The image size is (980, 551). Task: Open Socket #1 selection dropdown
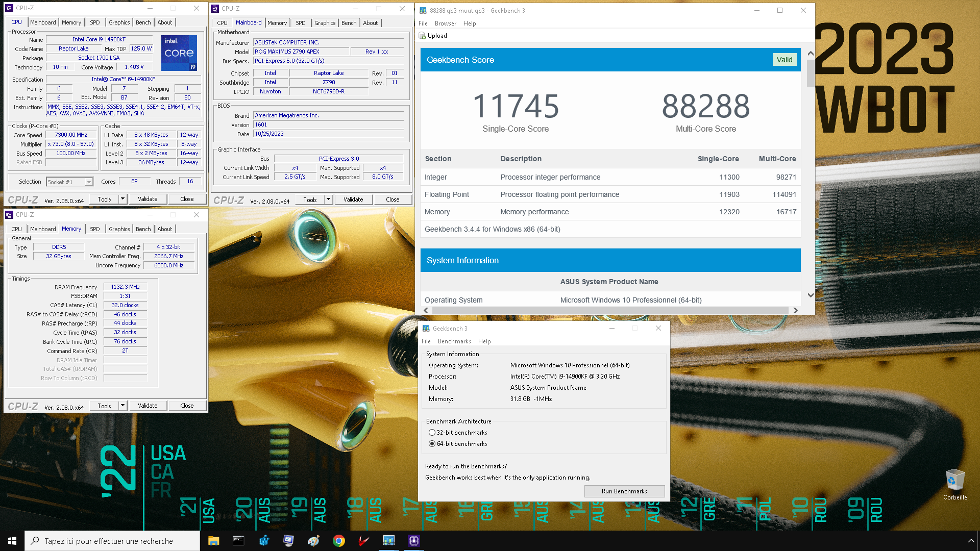tap(89, 182)
